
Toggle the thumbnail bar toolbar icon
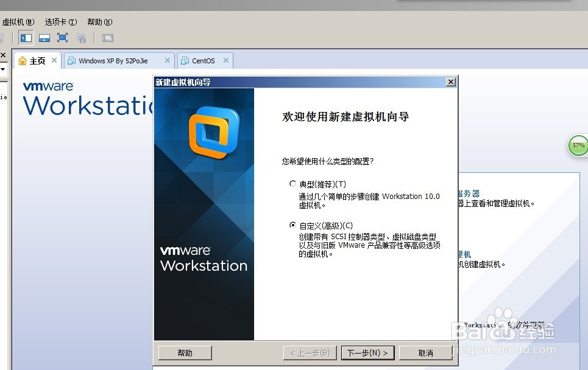(x=44, y=38)
